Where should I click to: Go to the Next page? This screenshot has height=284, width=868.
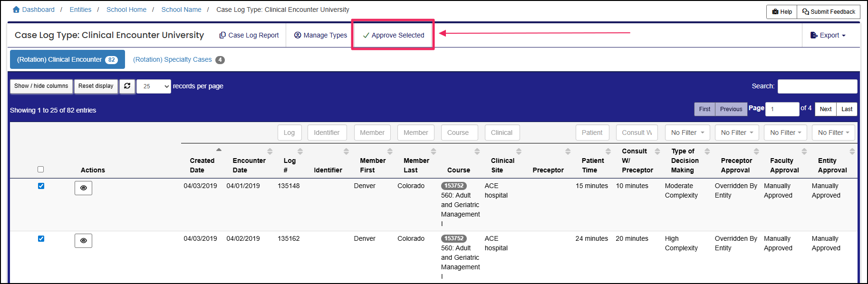826,109
